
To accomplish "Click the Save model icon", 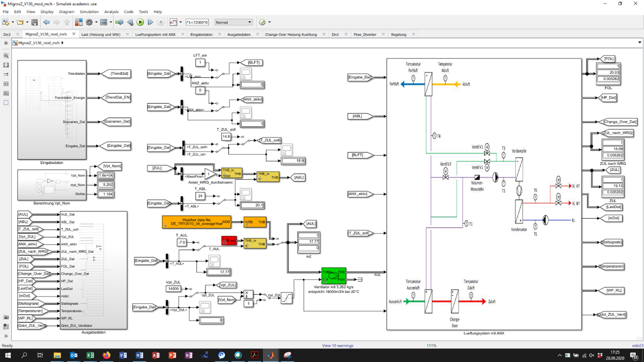I will (35, 22).
